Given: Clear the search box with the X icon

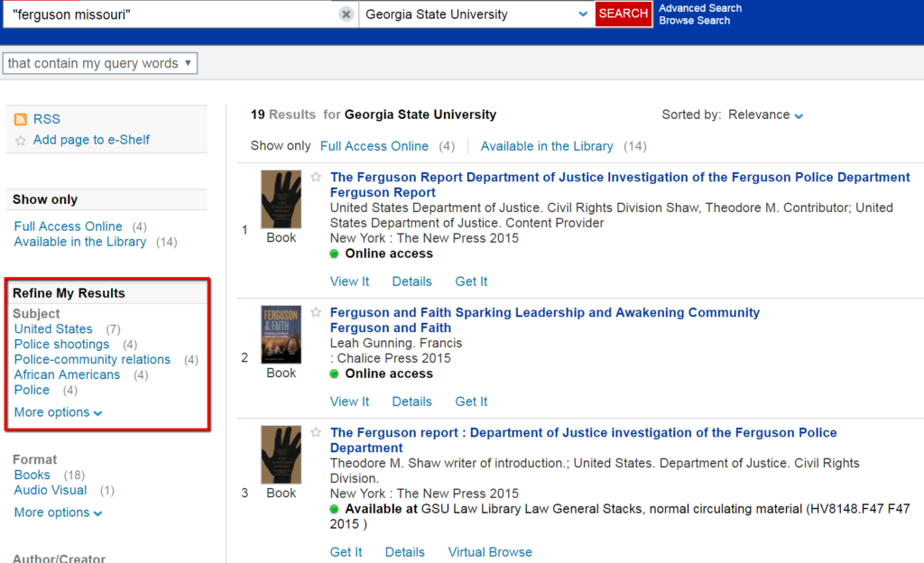Looking at the screenshot, I should click(346, 14).
